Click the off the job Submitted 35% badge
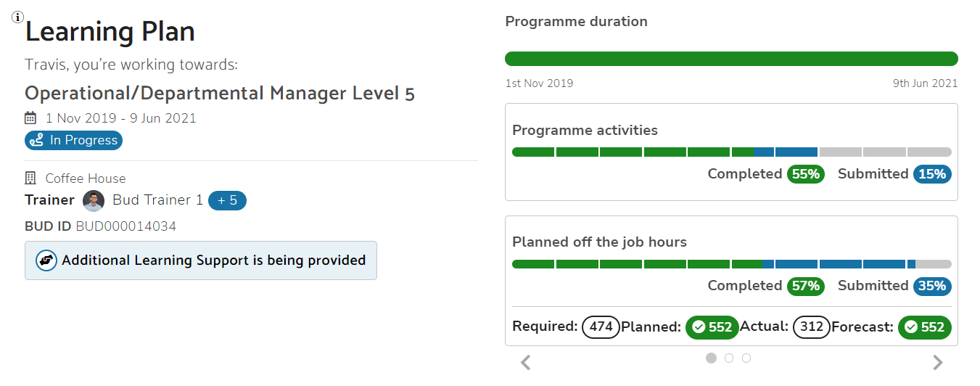 pos(932,286)
